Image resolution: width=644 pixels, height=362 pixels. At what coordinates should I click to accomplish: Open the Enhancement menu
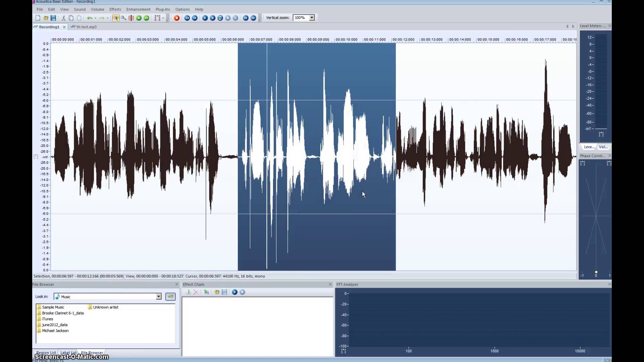tap(138, 9)
